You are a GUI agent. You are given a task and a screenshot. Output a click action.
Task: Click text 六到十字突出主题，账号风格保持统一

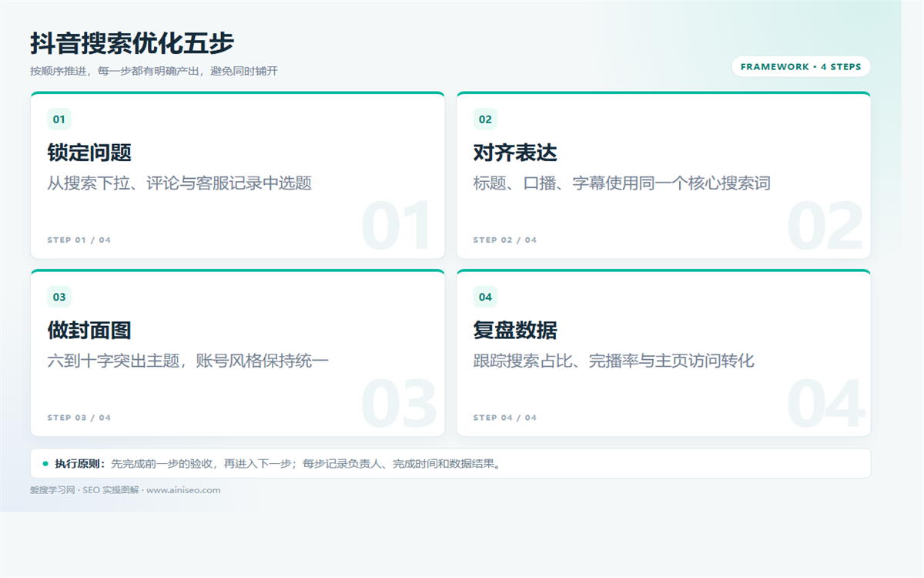[189, 361]
